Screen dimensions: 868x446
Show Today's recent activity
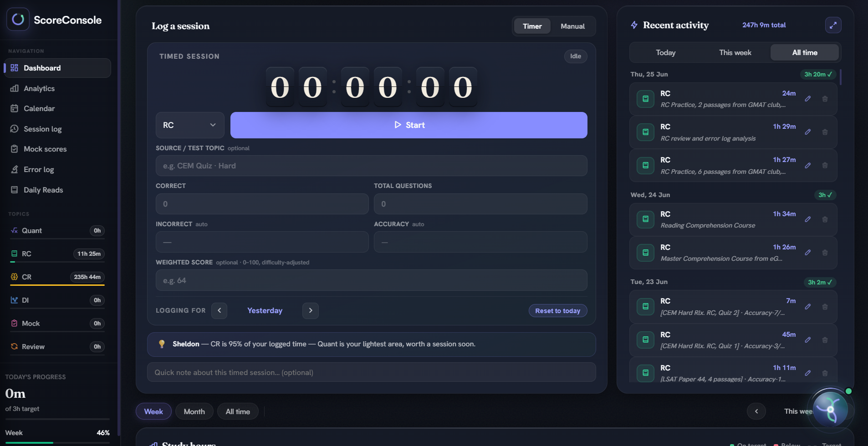[665, 53]
